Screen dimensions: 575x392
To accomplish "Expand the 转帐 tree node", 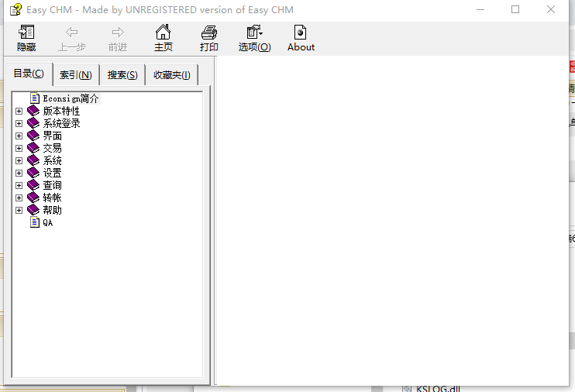I will tap(19, 198).
